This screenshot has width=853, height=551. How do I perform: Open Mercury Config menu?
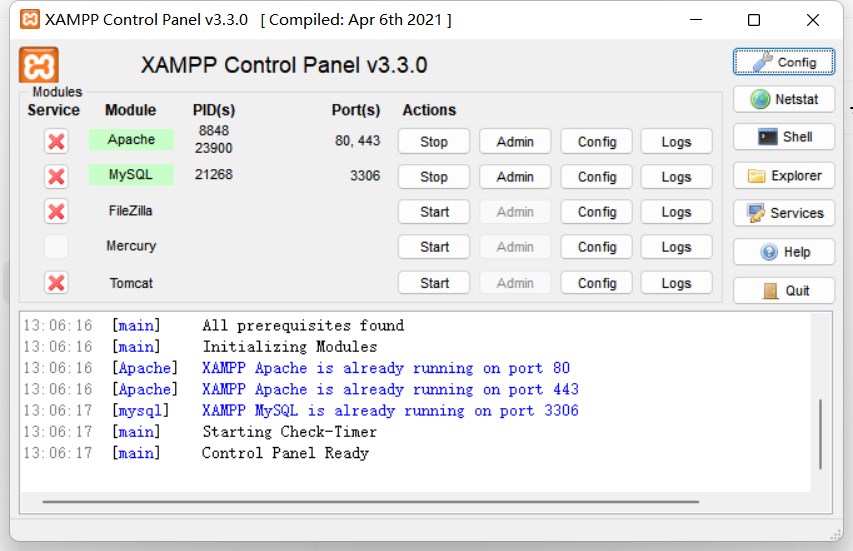(x=596, y=247)
